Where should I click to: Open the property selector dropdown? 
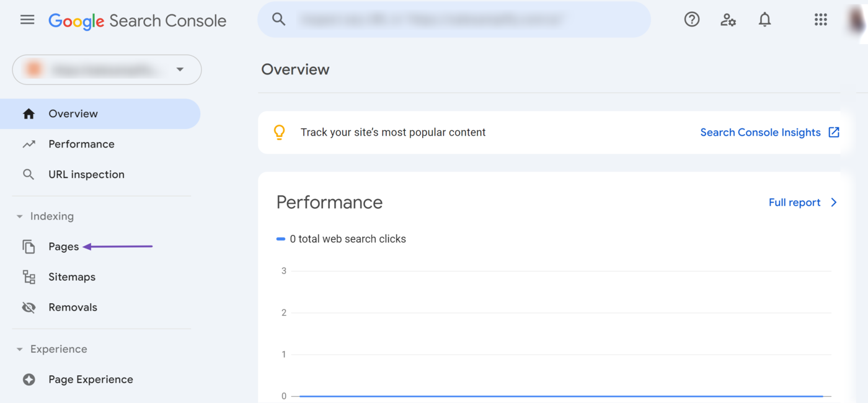coord(107,69)
